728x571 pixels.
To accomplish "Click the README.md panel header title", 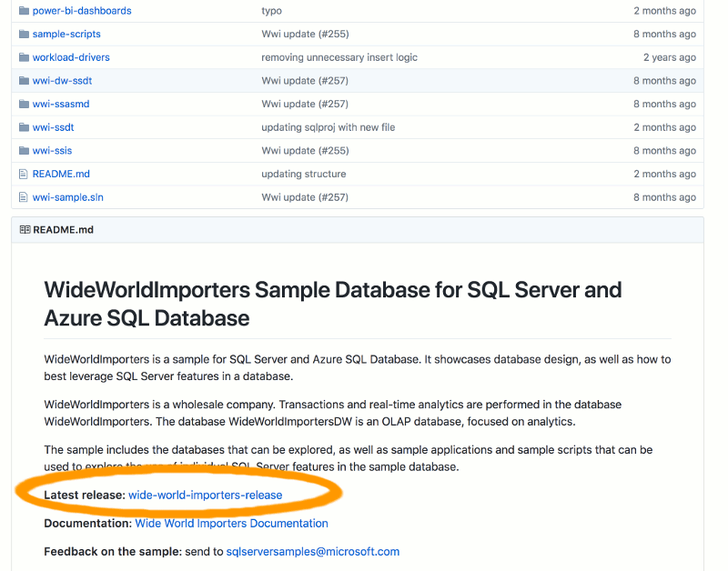I will pos(63,230).
